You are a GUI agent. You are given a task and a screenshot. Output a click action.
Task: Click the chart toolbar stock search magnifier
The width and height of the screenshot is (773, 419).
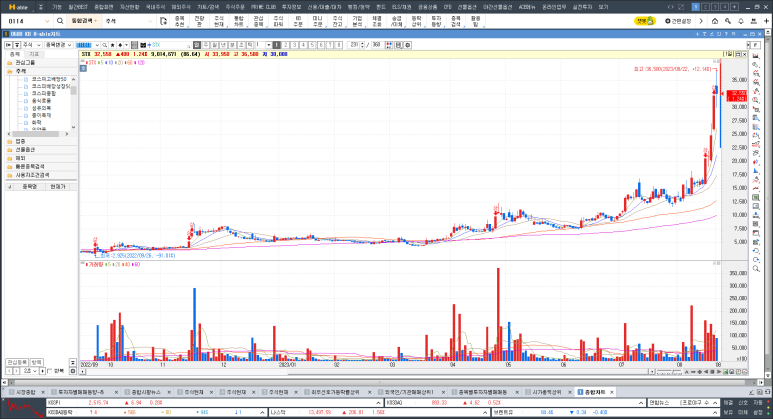[105, 45]
